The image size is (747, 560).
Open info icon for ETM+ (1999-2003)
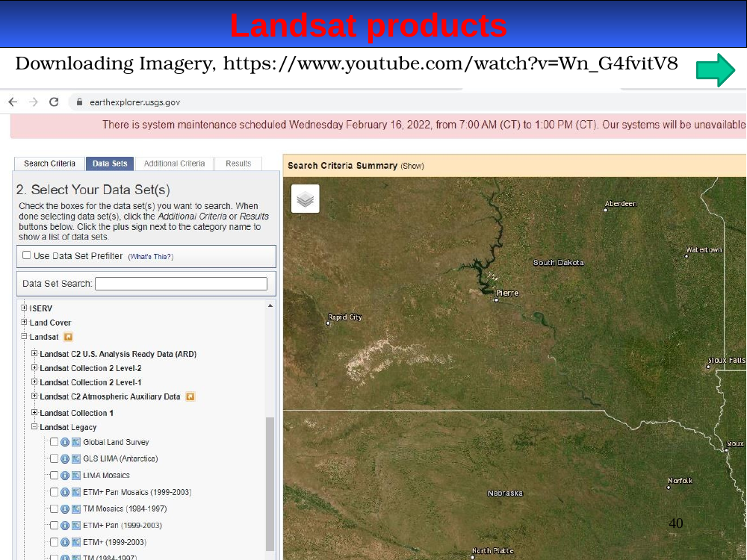pyautogui.click(x=65, y=542)
